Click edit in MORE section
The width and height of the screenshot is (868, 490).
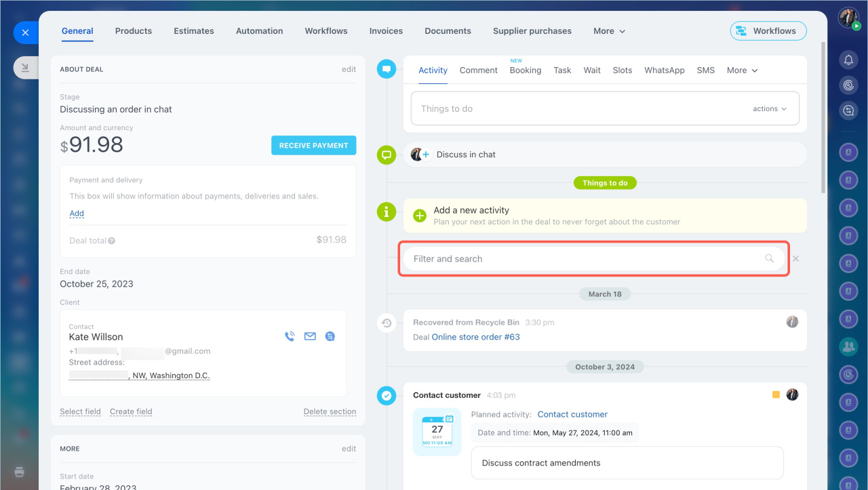pos(349,449)
